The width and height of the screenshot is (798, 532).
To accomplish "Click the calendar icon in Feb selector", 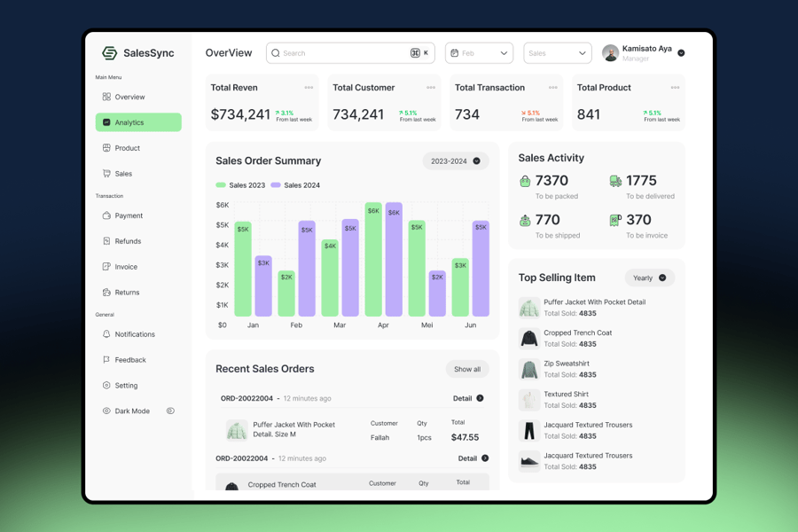I will 455,53.
